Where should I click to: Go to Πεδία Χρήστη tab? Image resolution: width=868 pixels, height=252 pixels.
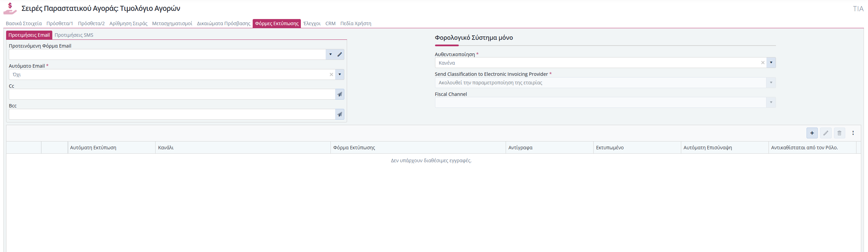[356, 23]
